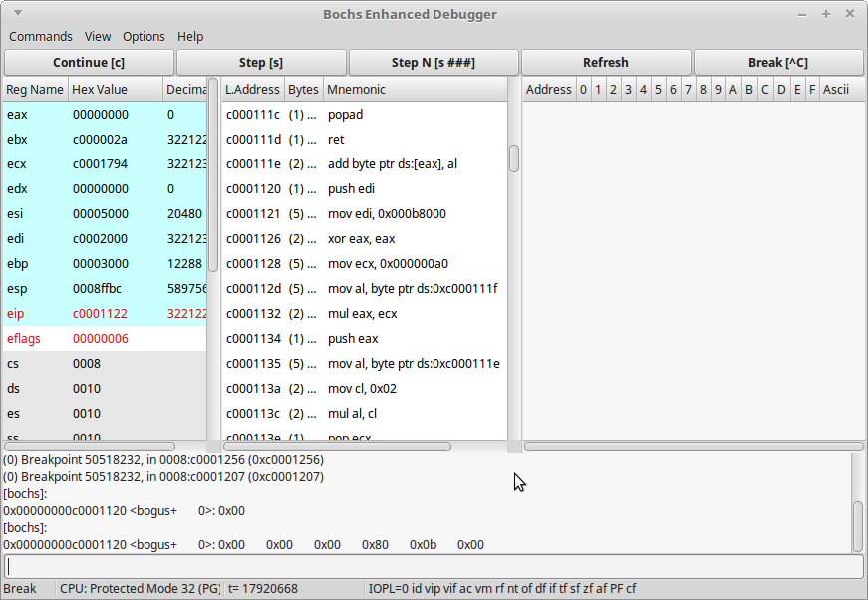Screen dimensions: 868x600
Task: Open the Commands menu
Action: click(41, 37)
